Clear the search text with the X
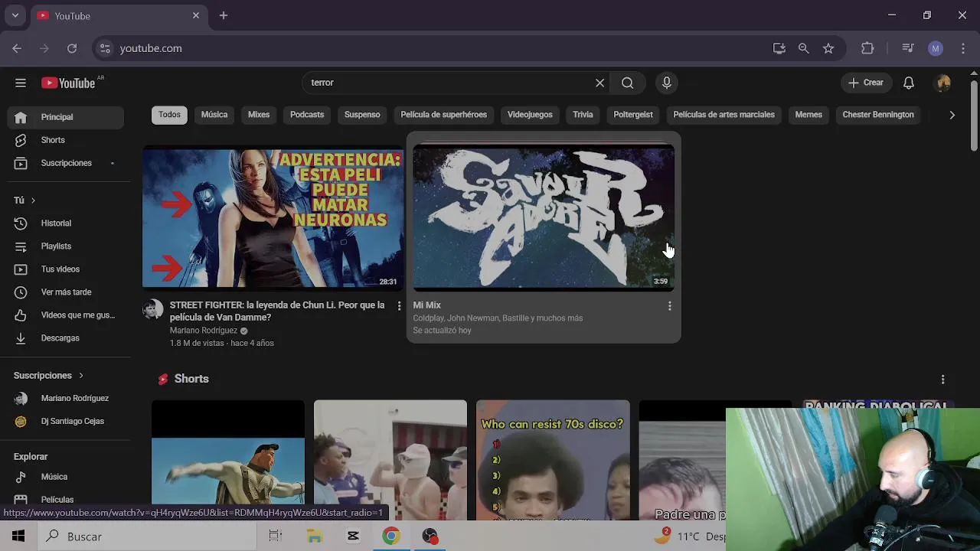Screen dimensions: 980x551 pyautogui.click(x=600, y=83)
